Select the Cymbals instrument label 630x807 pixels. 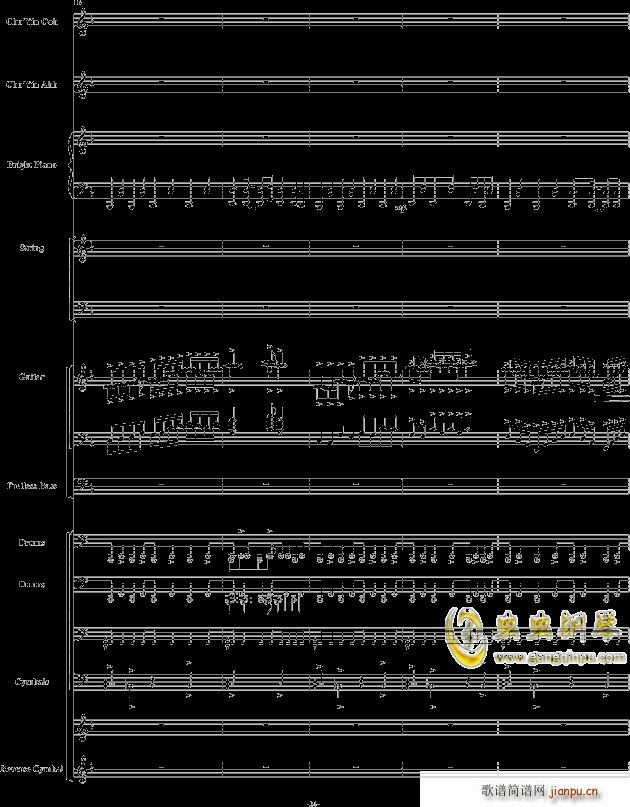[31, 681]
